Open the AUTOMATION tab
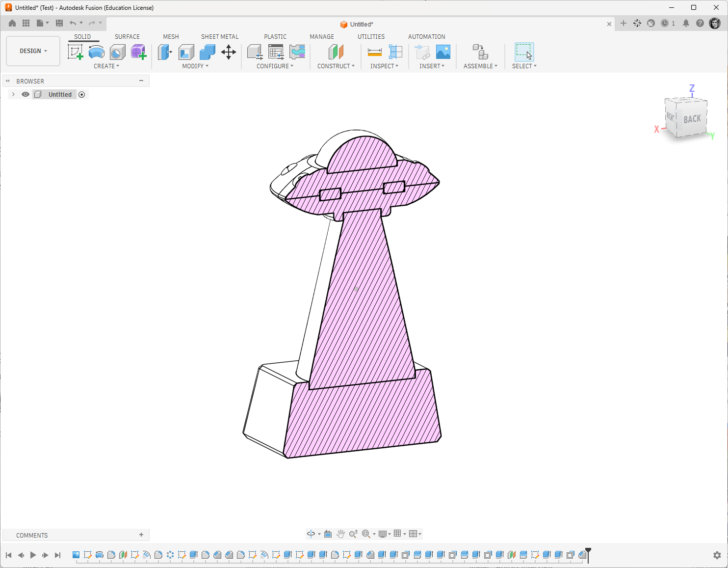The image size is (728, 568). pyautogui.click(x=427, y=37)
